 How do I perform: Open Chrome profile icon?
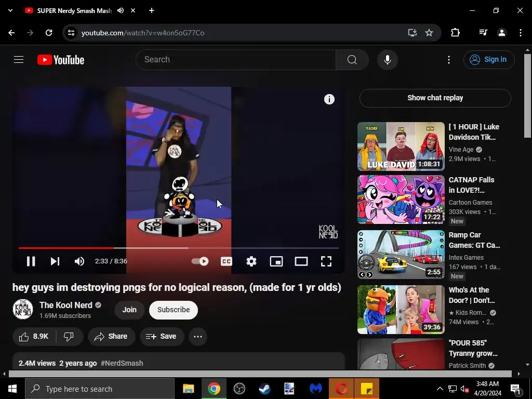tap(501, 33)
